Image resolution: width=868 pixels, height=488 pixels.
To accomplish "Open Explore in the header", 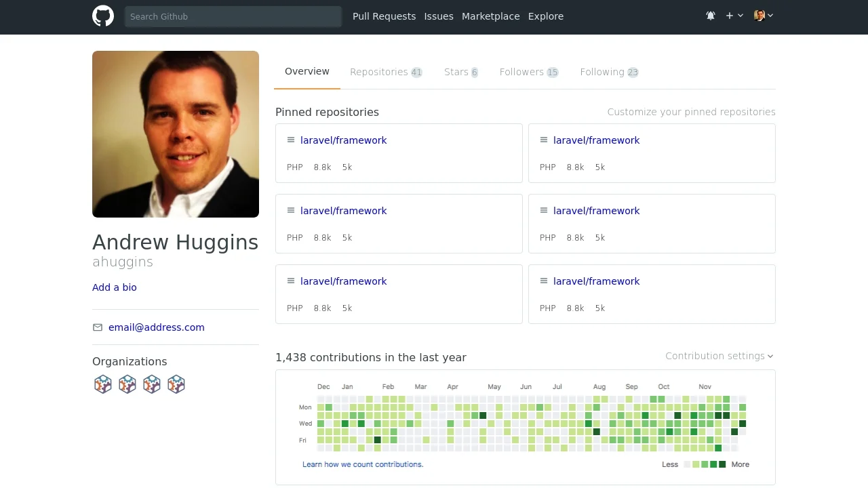I will click(x=546, y=16).
